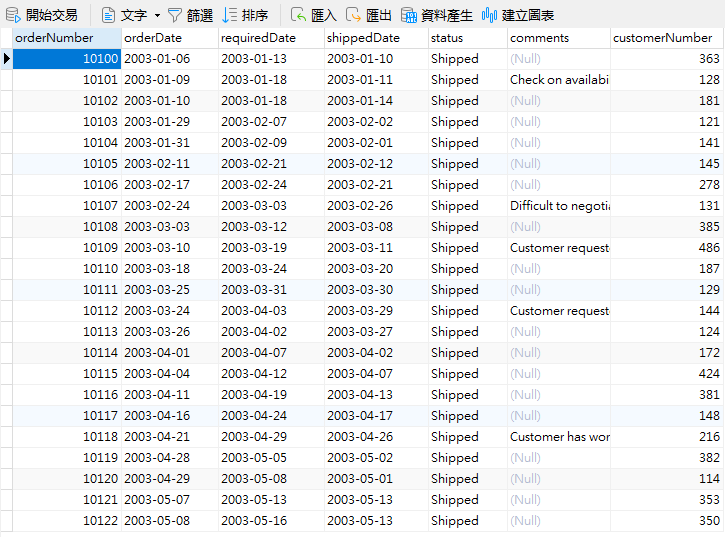725x537 pixels.
Task: Click the 排序 sort icon
Action: 230,15
